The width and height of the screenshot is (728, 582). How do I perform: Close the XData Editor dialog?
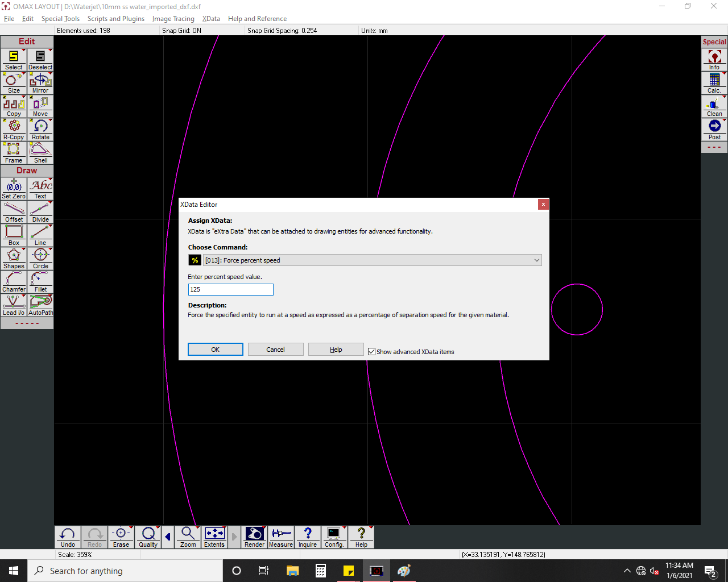click(543, 204)
